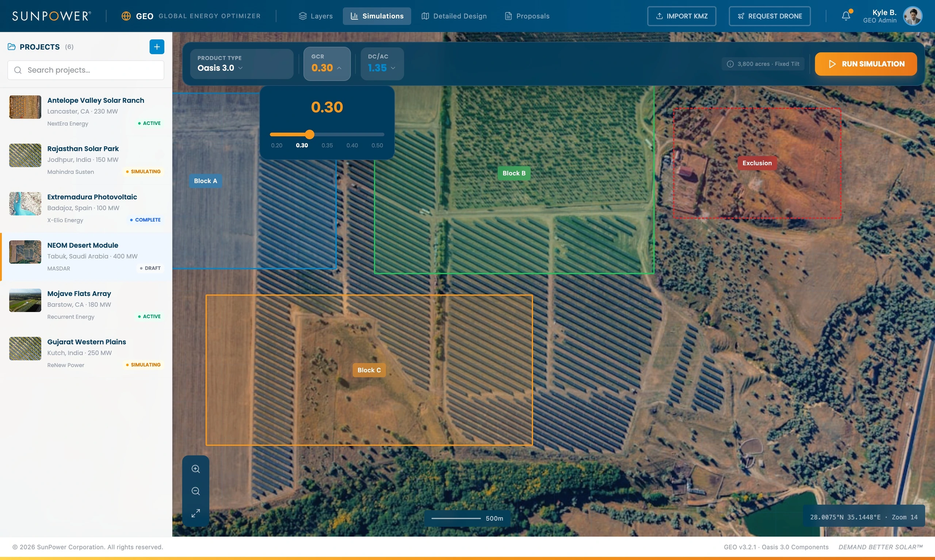
Task: Click the REQUEST DRONE button
Action: click(770, 16)
